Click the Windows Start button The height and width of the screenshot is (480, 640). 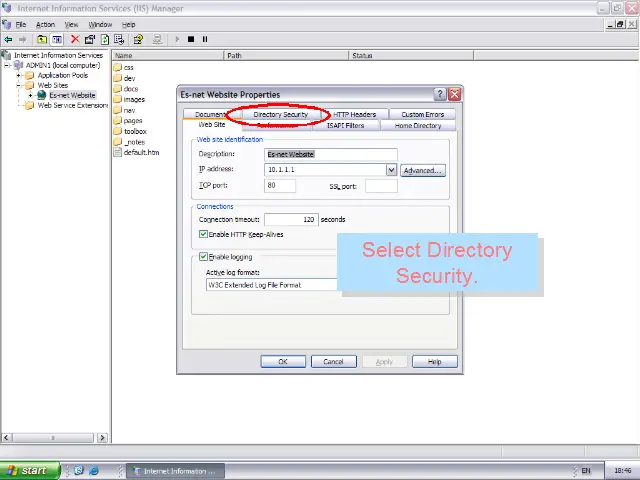30,470
